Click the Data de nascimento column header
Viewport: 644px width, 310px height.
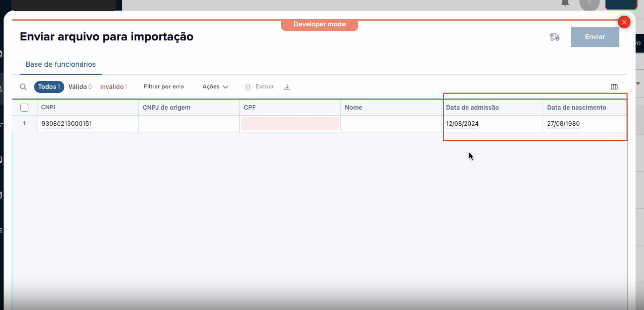tap(576, 108)
